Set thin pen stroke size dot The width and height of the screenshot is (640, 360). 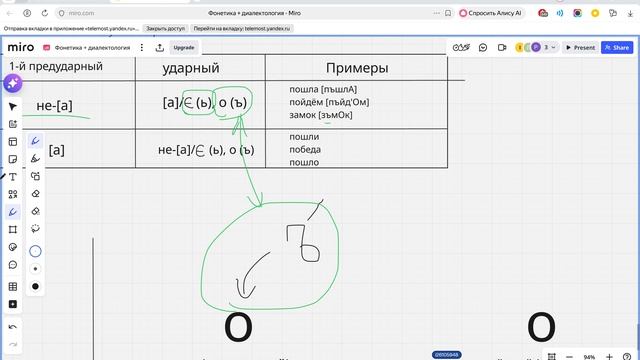[x=36, y=269]
